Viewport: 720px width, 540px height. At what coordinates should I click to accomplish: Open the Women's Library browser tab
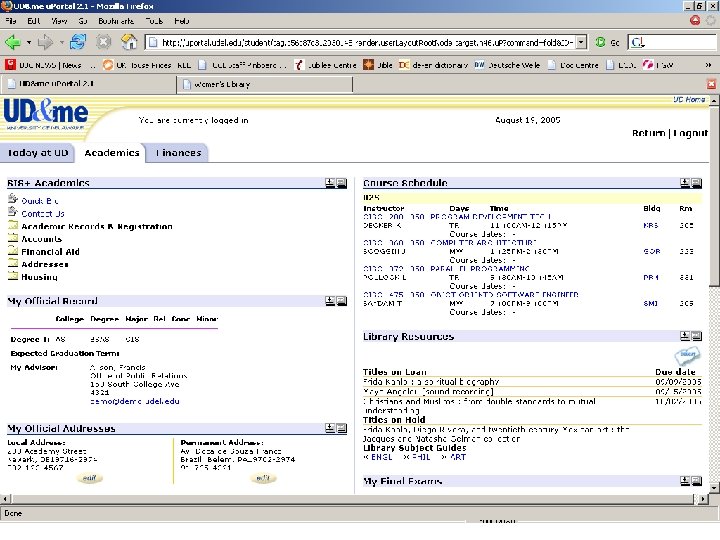pyautogui.click(x=222, y=85)
